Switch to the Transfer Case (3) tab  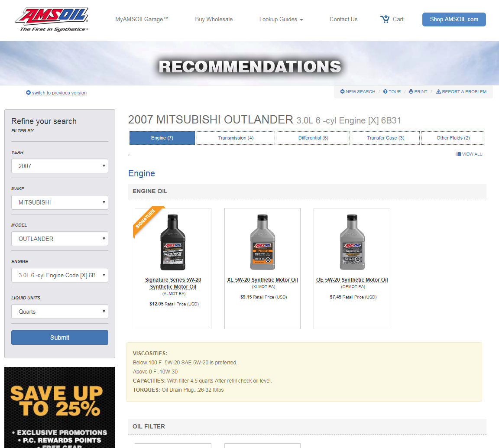(386, 138)
